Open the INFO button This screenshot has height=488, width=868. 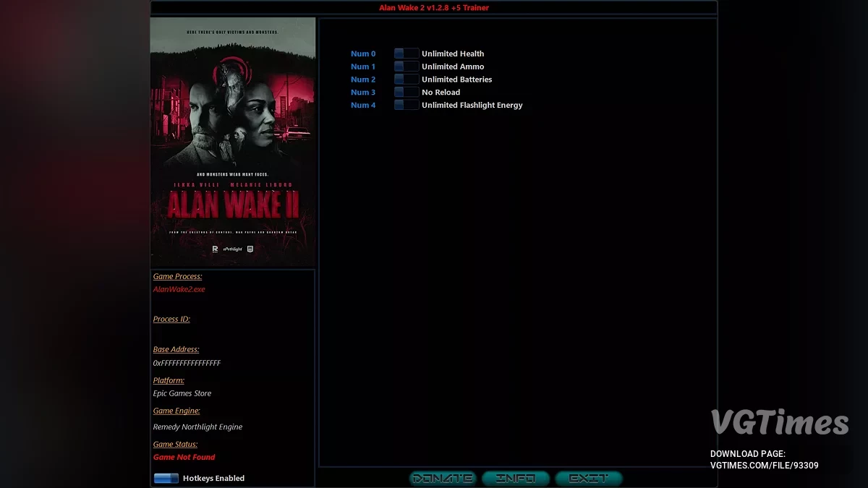click(x=516, y=479)
